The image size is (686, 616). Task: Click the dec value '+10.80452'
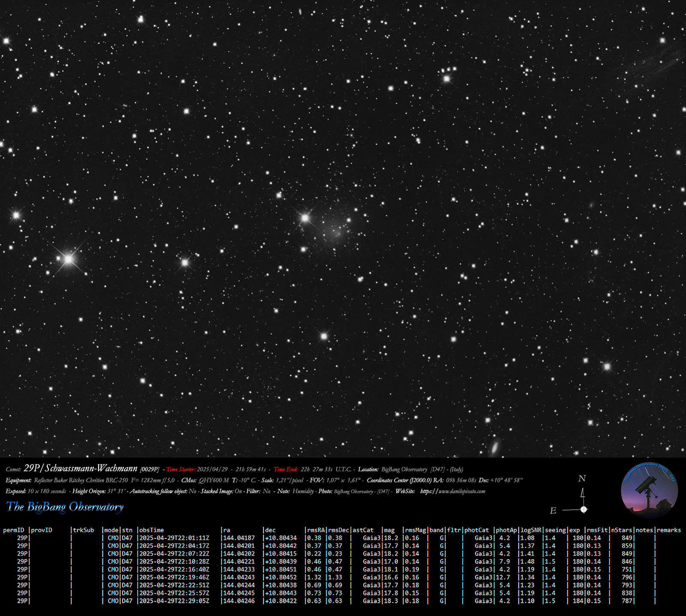point(281,577)
